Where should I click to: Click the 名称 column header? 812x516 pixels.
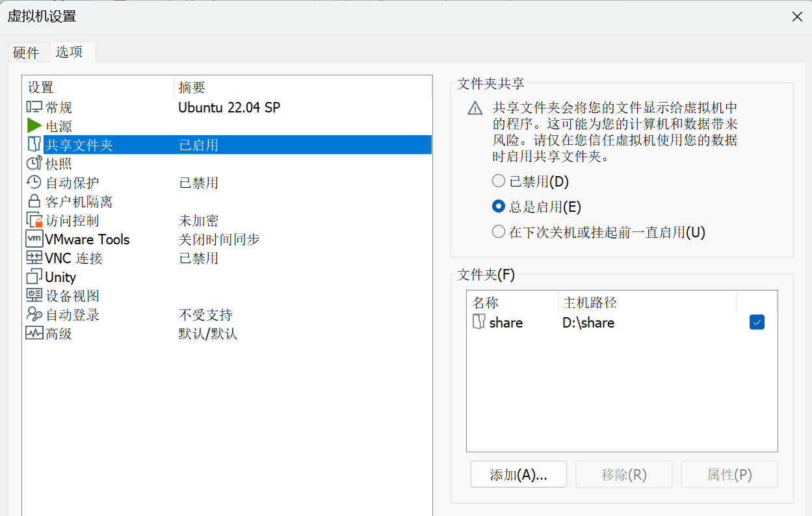pos(512,302)
